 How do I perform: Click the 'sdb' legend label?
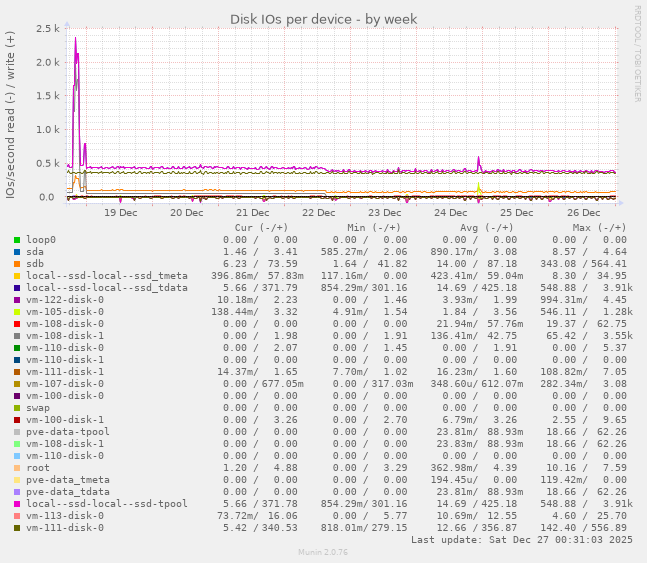tap(35, 264)
